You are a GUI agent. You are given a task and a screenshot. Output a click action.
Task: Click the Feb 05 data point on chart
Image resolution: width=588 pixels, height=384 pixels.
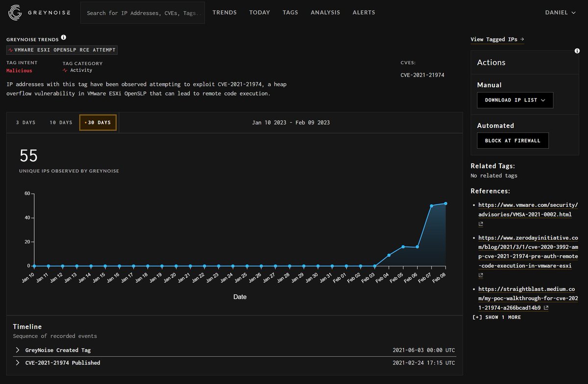403,246
